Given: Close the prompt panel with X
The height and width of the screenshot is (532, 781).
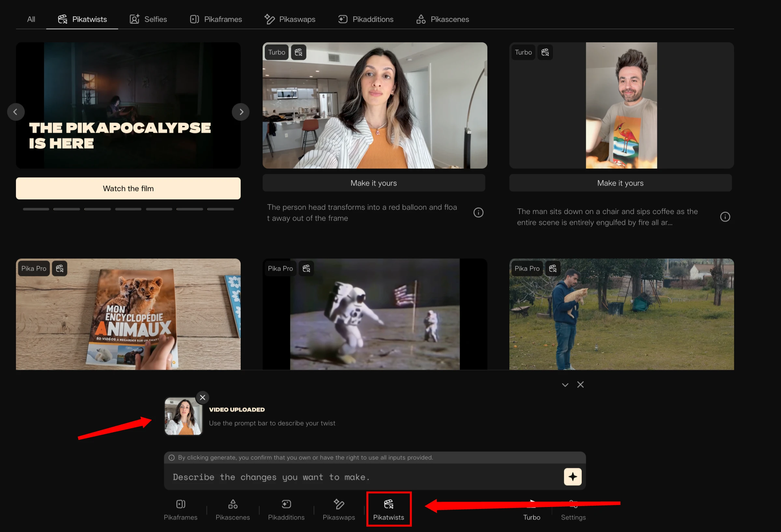Looking at the screenshot, I should [580, 385].
